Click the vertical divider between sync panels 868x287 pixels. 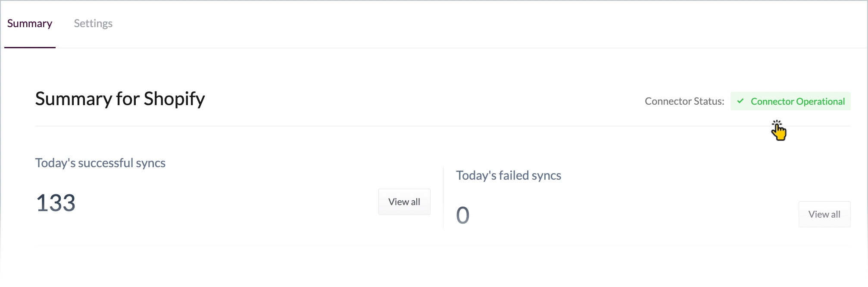coord(443,198)
